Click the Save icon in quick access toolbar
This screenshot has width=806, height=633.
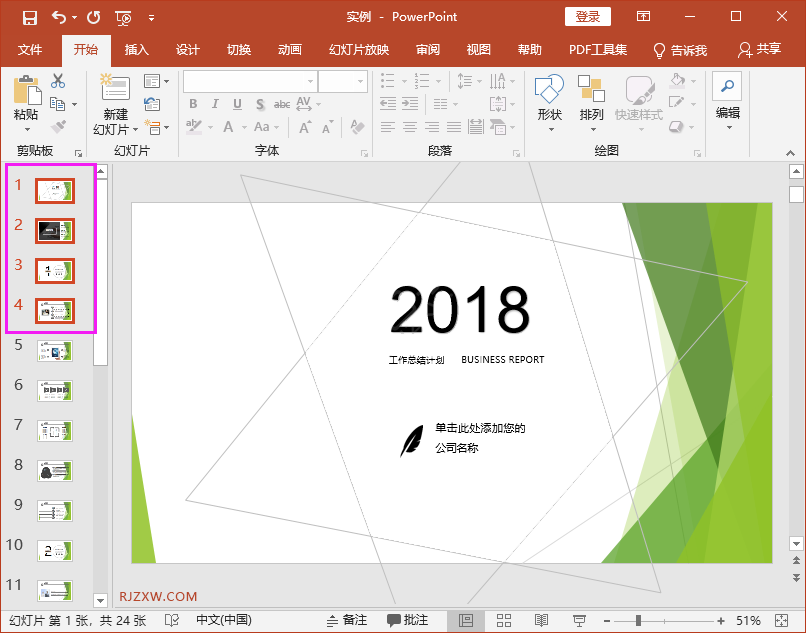30,17
